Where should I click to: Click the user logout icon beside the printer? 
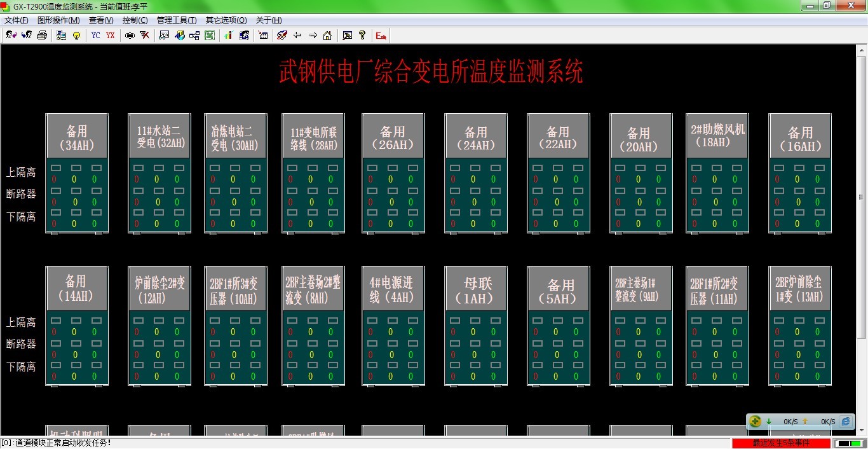(26, 35)
